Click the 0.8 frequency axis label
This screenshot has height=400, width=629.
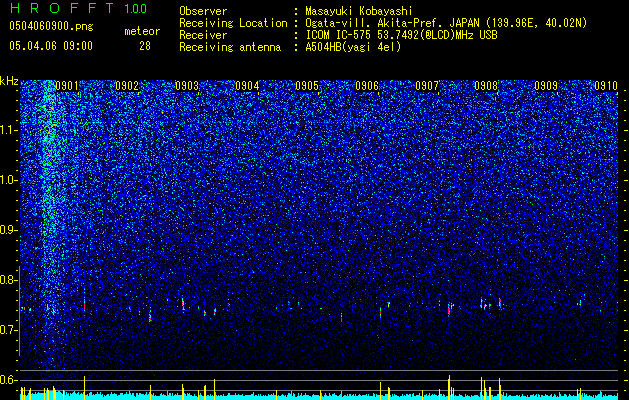point(7,280)
